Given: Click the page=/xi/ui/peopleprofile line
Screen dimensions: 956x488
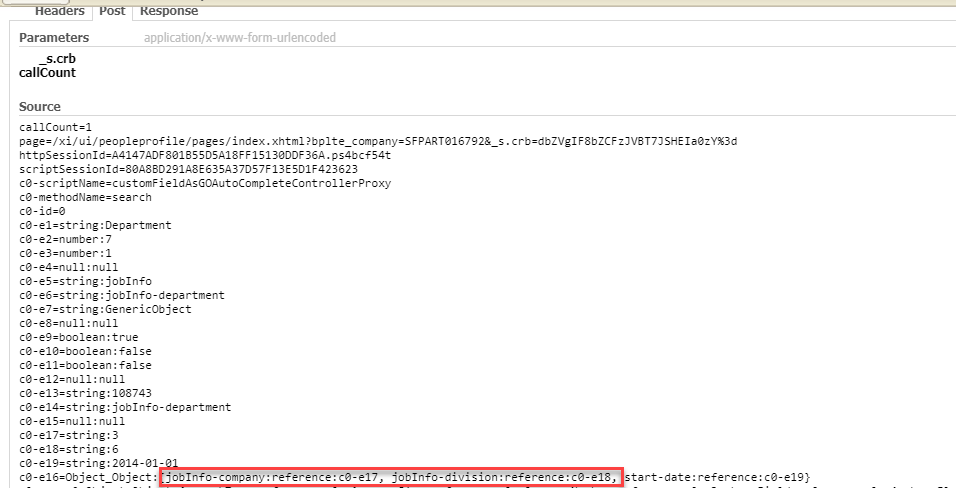Looking at the screenshot, I should pyautogui.click(x=378, y=142).
